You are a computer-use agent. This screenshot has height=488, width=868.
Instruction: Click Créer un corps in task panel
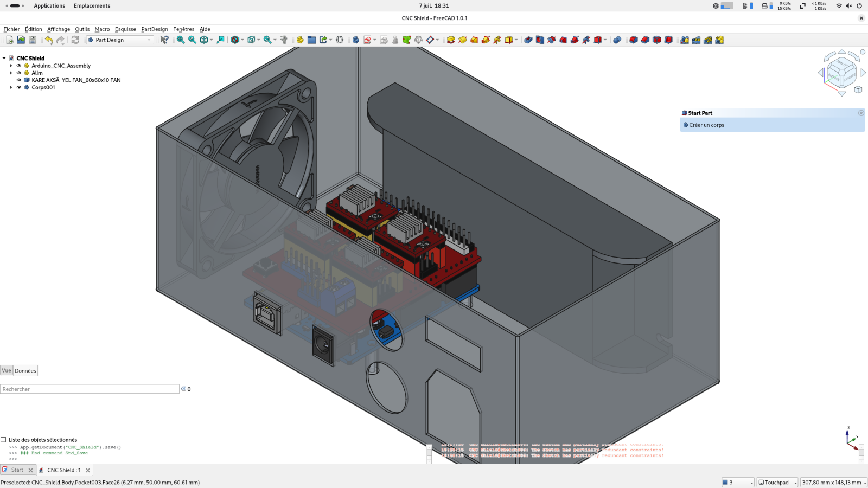click(x=706, y=125)
